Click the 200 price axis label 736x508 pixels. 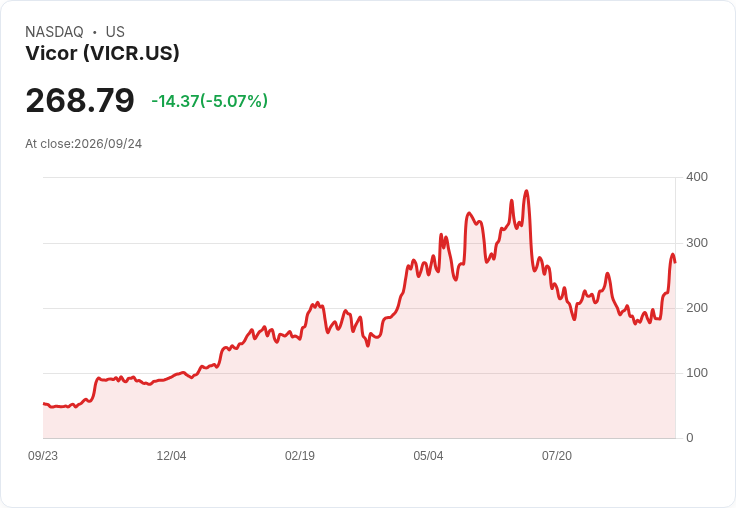697,308
